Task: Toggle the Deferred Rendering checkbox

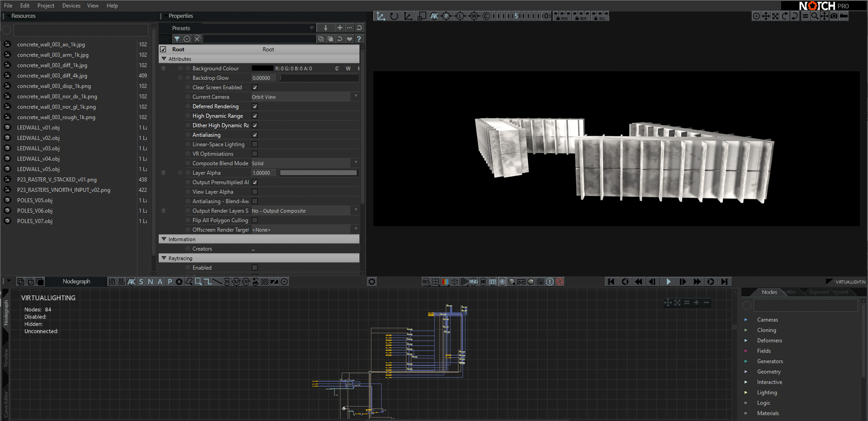Action: pos(255,106)
